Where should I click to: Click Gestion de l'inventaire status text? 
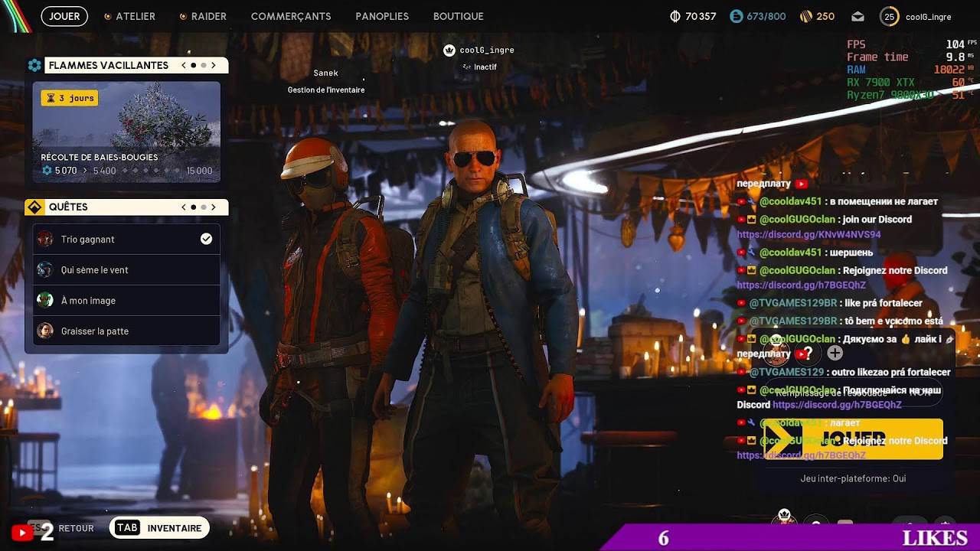(326, 90)
